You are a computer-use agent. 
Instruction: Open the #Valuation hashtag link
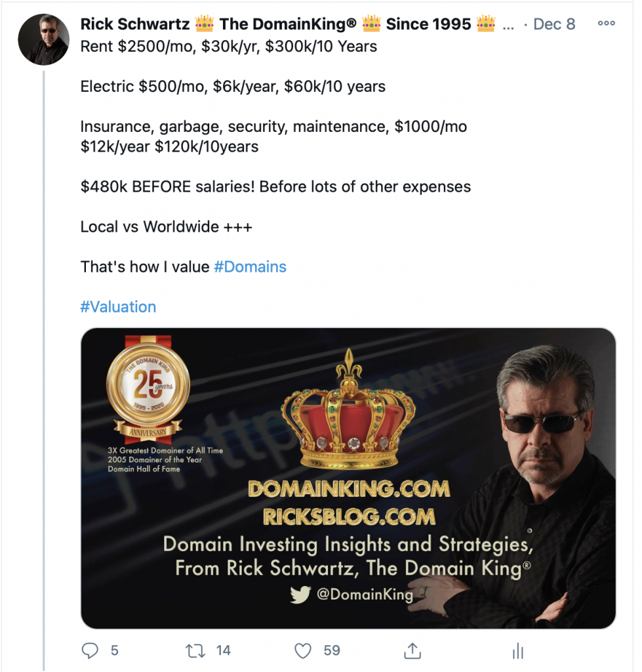(118, 307)
